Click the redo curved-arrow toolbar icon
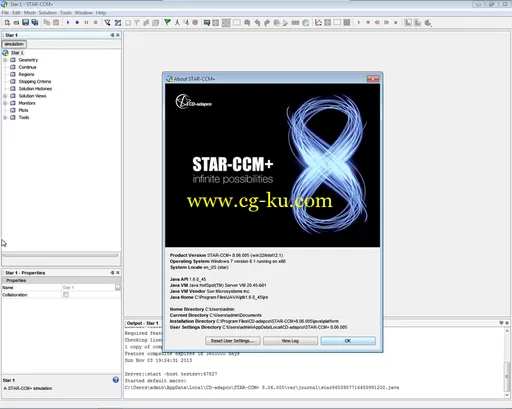Viewport: 512px width, 409px height. click(267, 23)
